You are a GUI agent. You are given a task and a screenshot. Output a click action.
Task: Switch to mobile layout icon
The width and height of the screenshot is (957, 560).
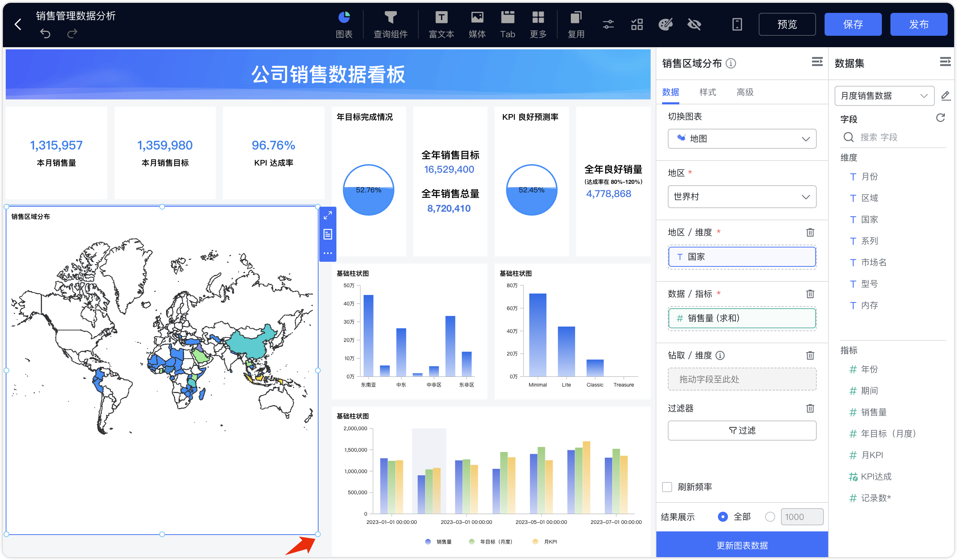[x=737, y=25]
